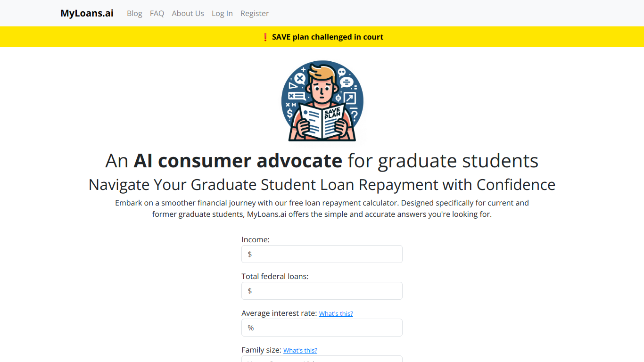644x362 pixels.
Task: Click the question mark icon in illustration
Action: pyautogui.click(x=355, y=114)
